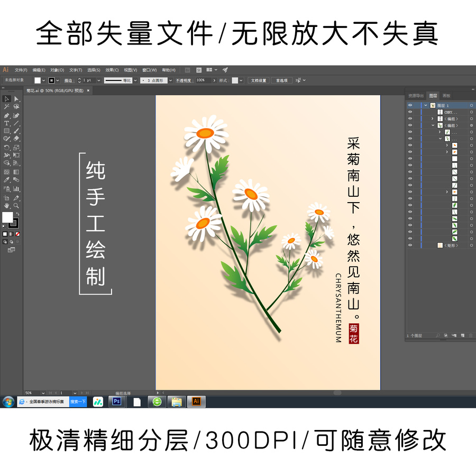This screenshot has width=476, height=476.
Task: Select the Hand tool
Action: (x=7, y=206)
